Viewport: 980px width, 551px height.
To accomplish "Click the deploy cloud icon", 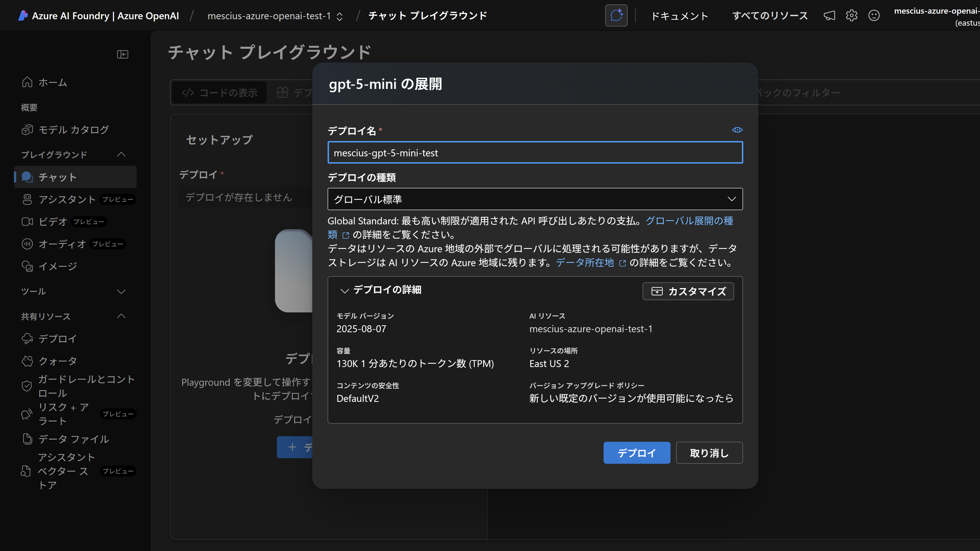I will pos(27,338).
